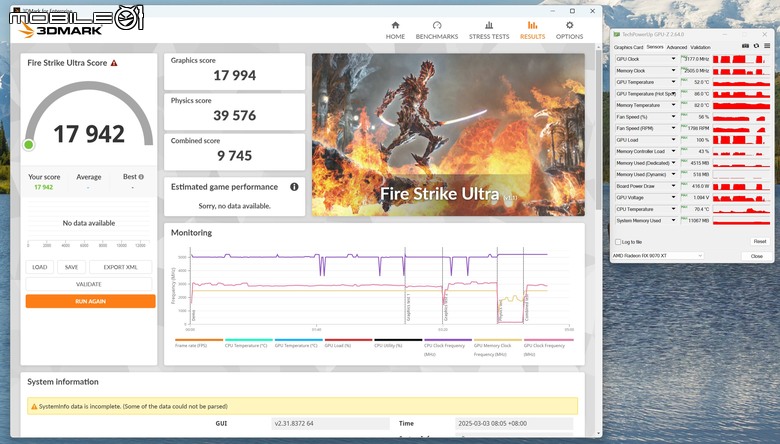Minimize the 3DMark window
This screenshot has width=780, height=444.
click(554, 11)
